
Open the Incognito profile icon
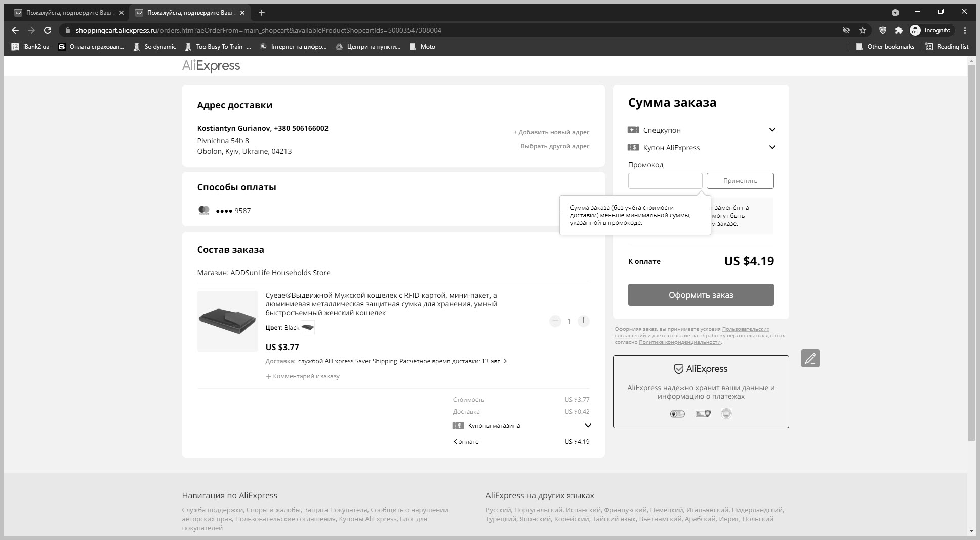915,30
